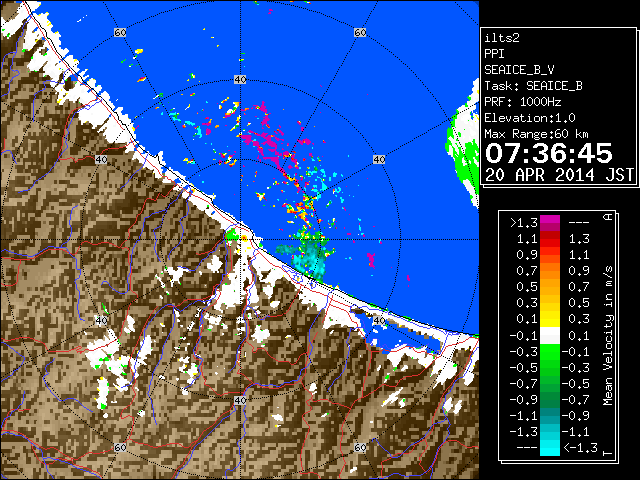Click the 40 km ring label south of center
The height and width of the screenshot is (480, 640).
240,400
